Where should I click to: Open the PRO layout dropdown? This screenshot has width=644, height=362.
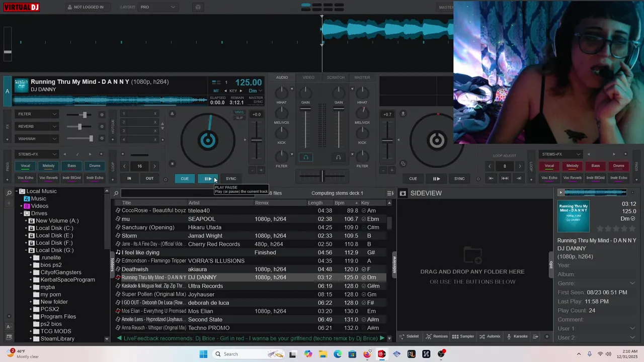[158, 7]
